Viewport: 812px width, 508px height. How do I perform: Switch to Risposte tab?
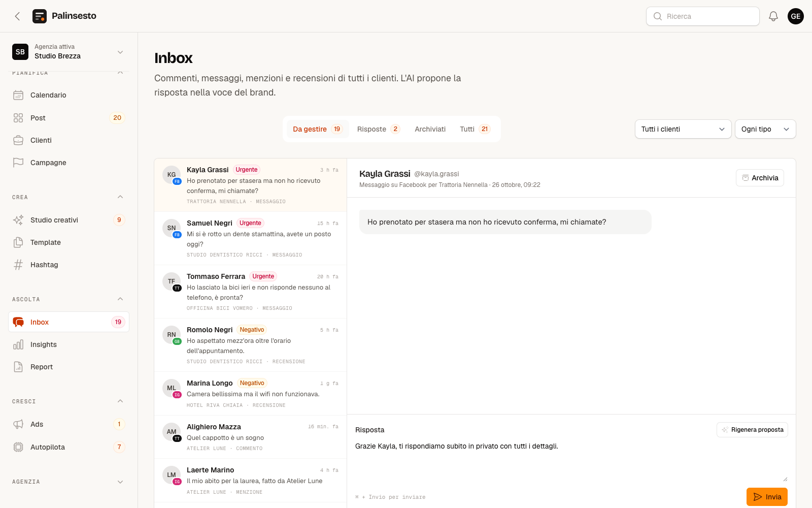379,129
